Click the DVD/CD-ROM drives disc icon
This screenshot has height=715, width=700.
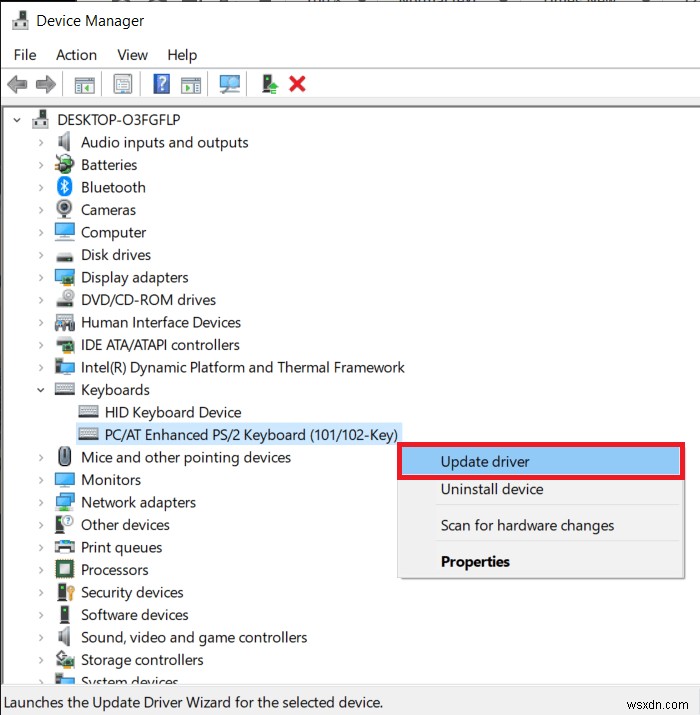pos(65,299)
